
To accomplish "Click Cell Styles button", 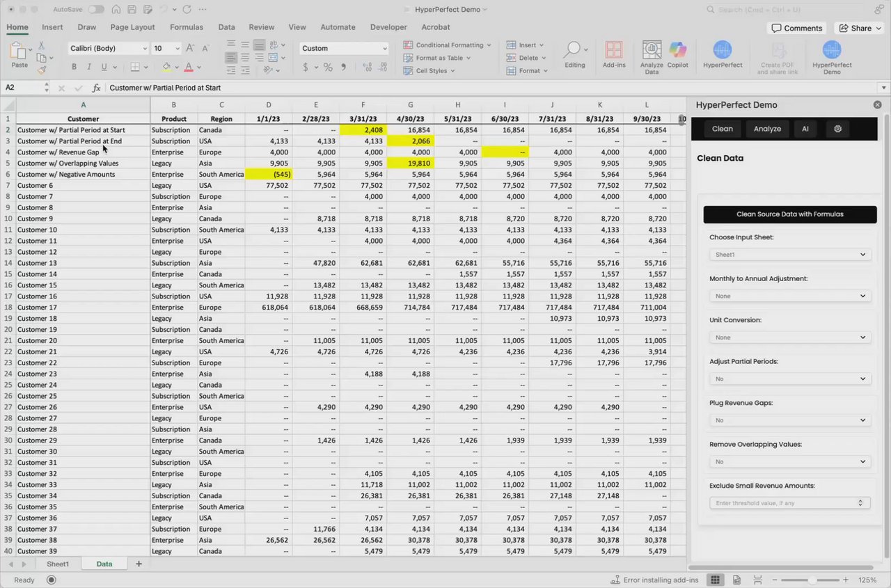I will pos(429,70).
